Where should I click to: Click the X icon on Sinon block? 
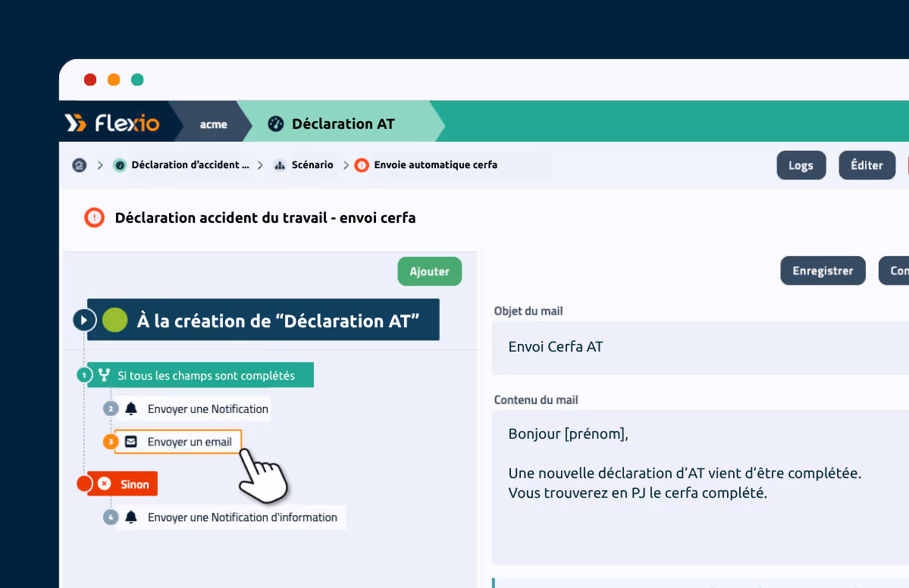[x=105, y=483]
